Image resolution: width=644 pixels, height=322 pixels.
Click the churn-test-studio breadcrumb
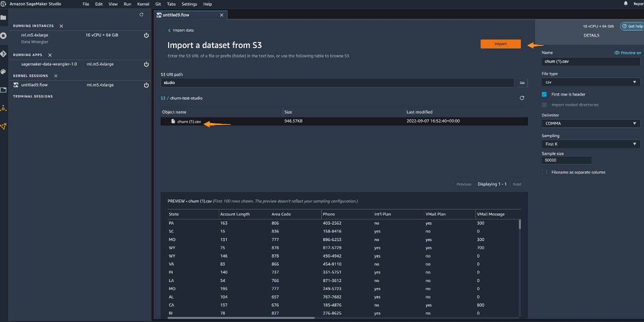(186, 98)
